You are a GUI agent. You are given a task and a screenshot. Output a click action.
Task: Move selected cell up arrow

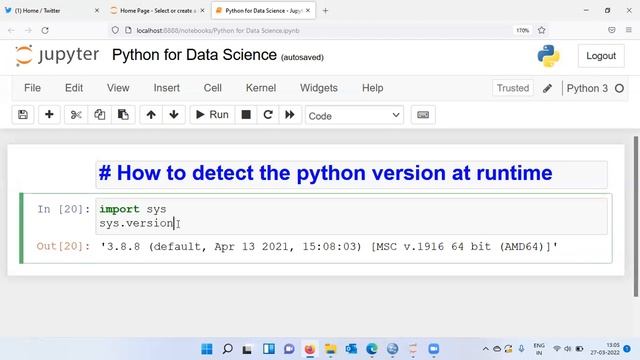tap(151, 115)
